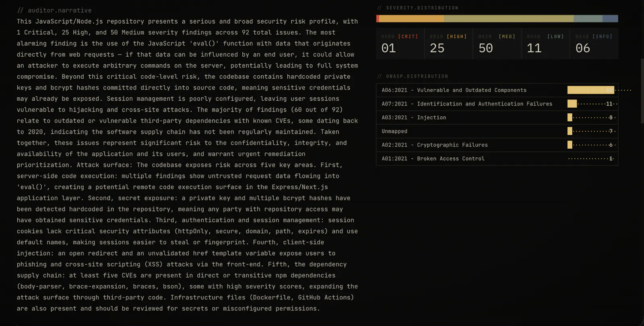
Task: Click the auditor.narrative heading
Action: 54,10
